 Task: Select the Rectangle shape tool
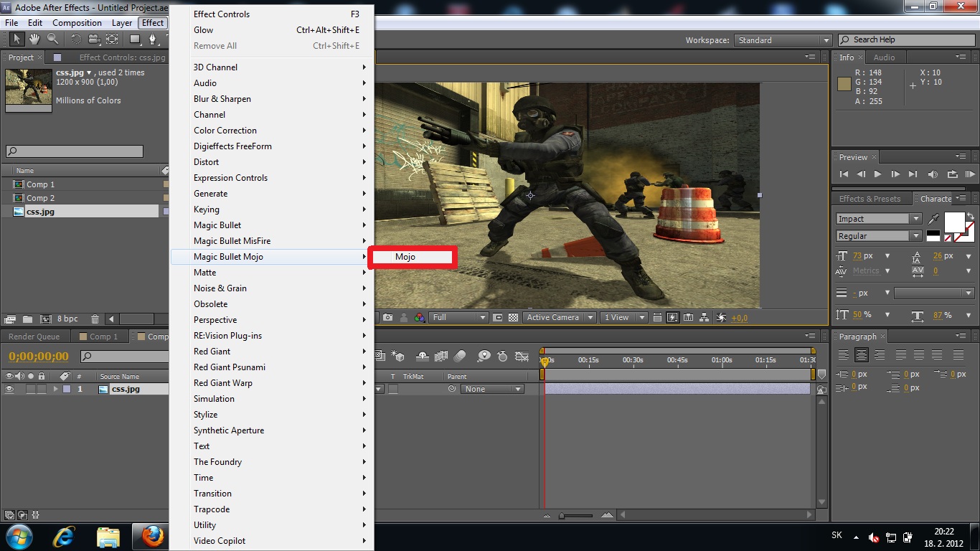135,39
